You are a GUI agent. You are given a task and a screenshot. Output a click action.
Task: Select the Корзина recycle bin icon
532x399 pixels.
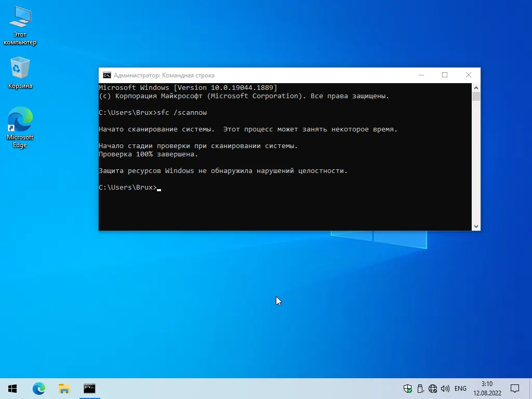coord(20,73)
